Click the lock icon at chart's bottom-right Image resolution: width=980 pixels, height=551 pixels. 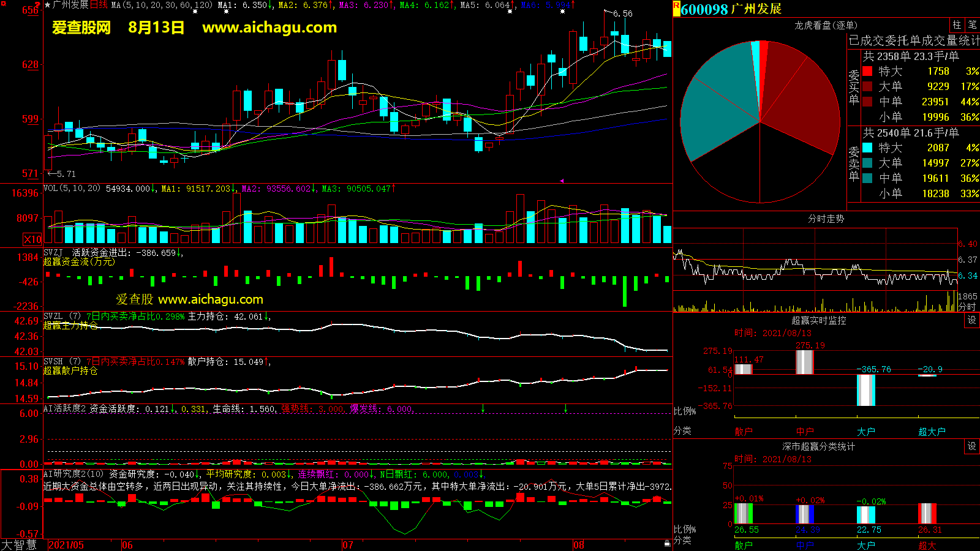point(667,544)
